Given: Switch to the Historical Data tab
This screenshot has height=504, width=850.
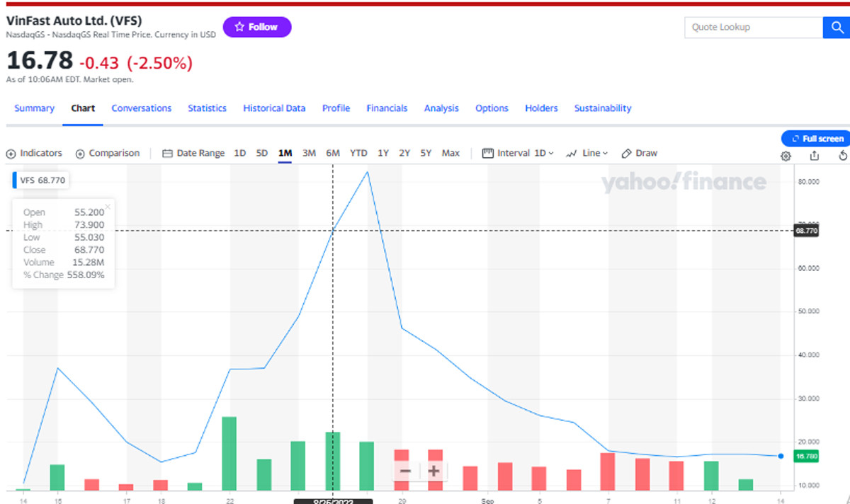Looking at the screenshot, I should tap(274, 108).
